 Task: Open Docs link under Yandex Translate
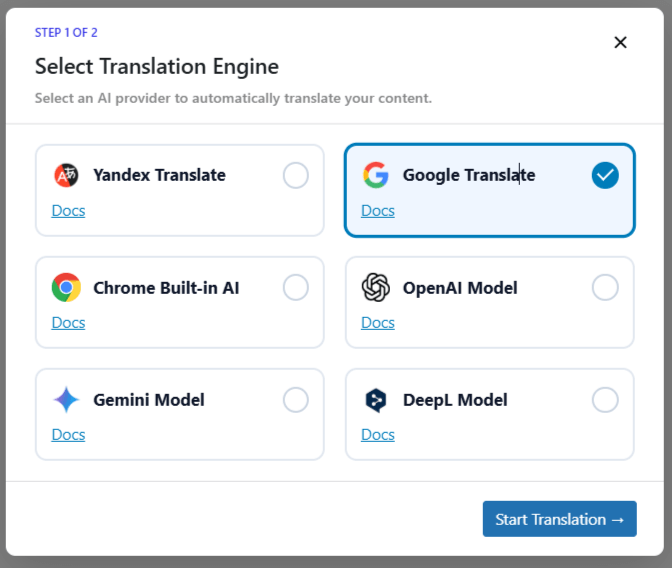(68, 211)
